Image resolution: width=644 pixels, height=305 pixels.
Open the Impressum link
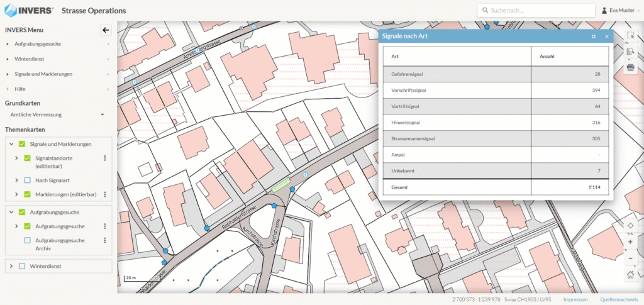pos(575,299)
